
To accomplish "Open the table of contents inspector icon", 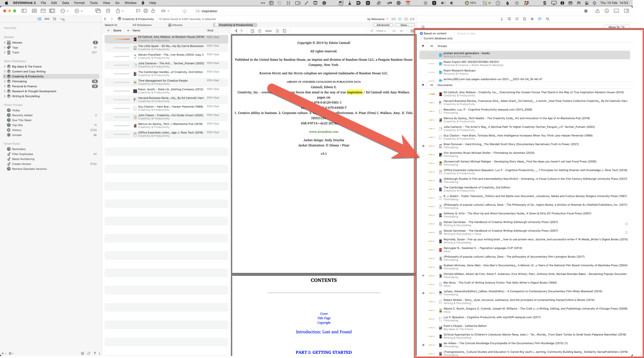I will point(517,19).
